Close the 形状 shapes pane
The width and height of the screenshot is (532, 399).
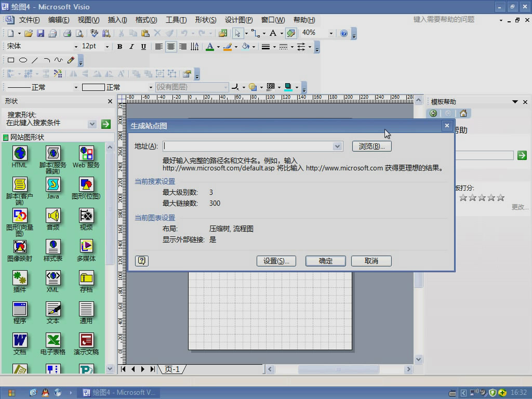(x=110, y=101)
